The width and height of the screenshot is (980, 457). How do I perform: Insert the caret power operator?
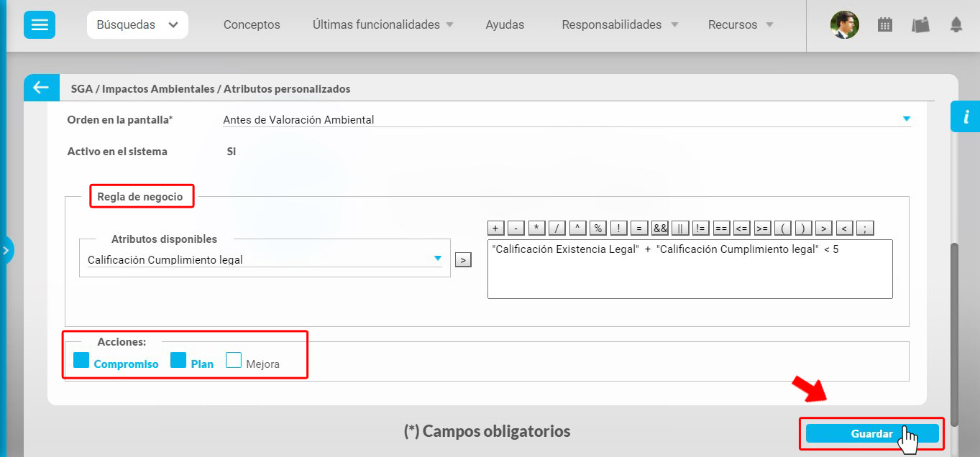click(x=578, y=228)
